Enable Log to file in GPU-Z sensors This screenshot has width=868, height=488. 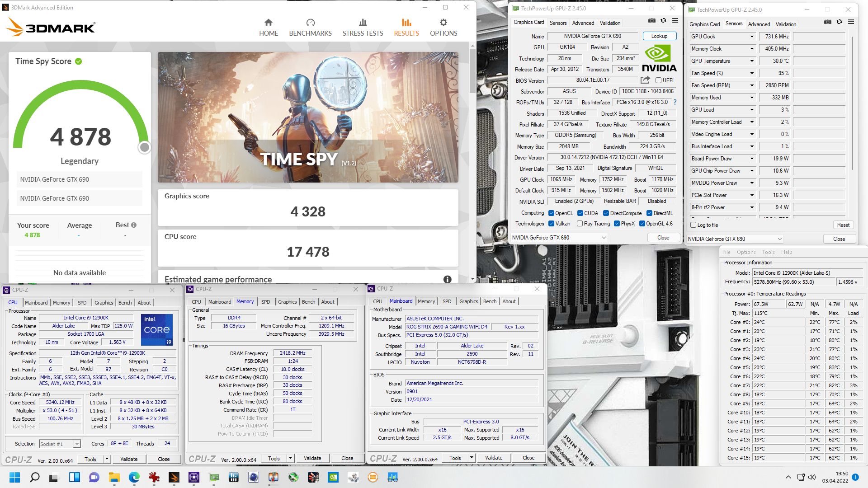(x=693, y=225)
